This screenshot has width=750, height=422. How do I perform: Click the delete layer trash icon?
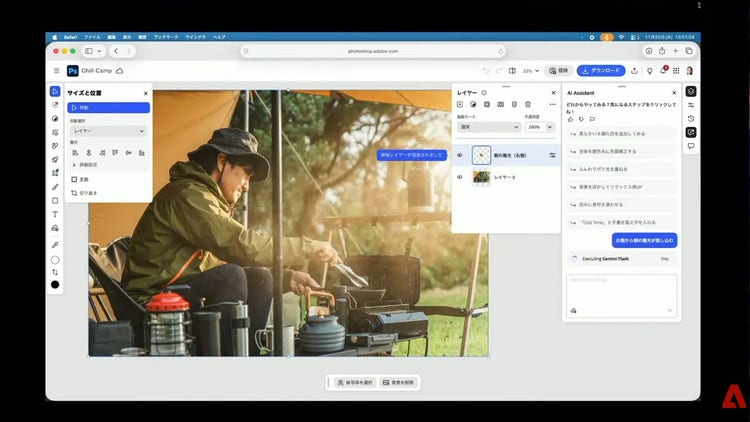click(528, 104)
